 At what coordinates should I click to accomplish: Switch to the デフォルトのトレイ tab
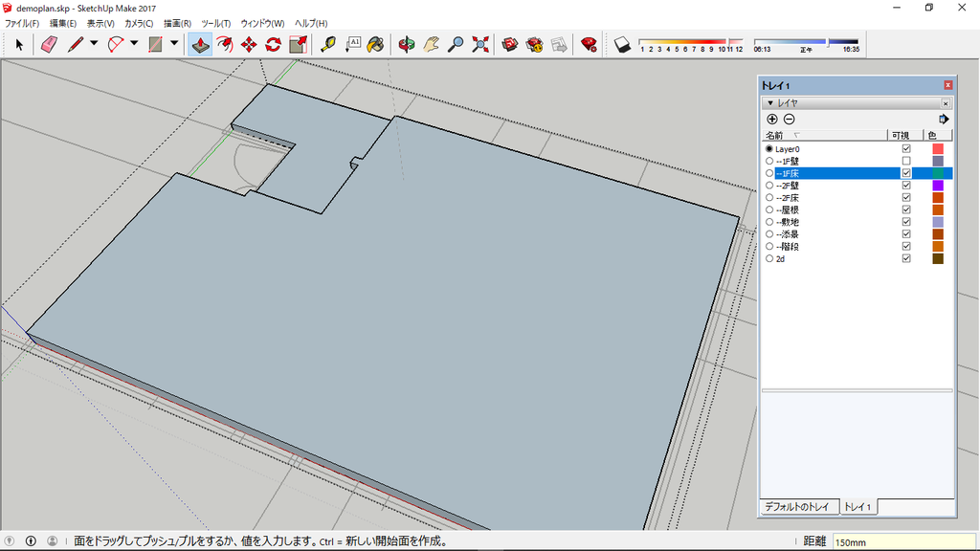(x=797, y=507)
